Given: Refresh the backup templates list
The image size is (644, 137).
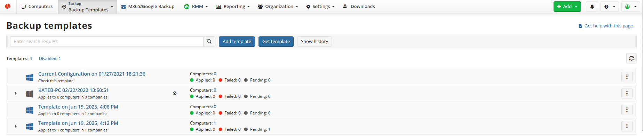Looking at the screenshot, I should [631, 58].
